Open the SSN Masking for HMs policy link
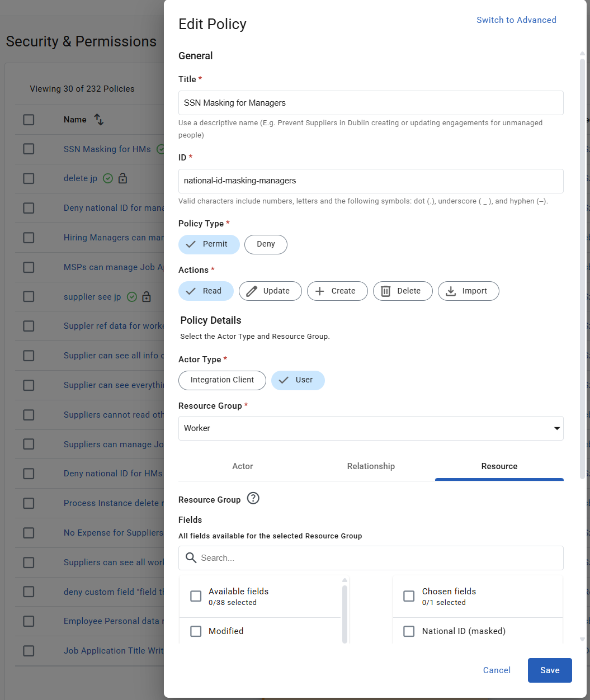 click(107, 149)
